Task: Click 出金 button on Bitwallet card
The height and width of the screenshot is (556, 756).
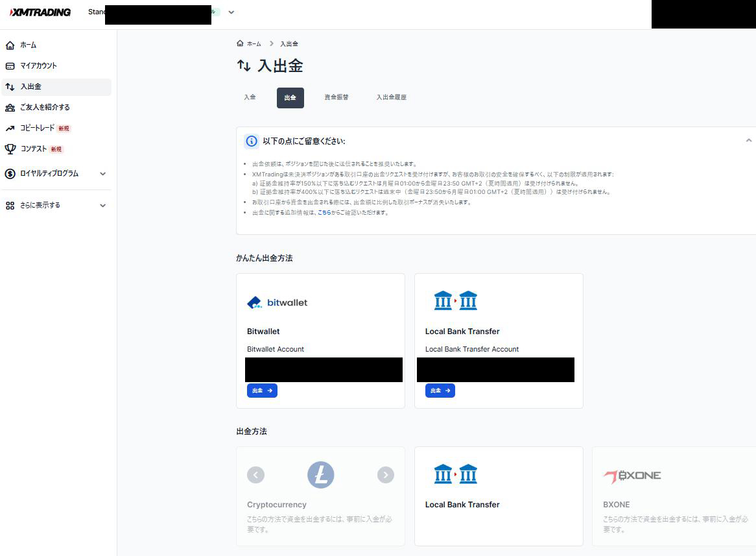Action: click(263, 391)
